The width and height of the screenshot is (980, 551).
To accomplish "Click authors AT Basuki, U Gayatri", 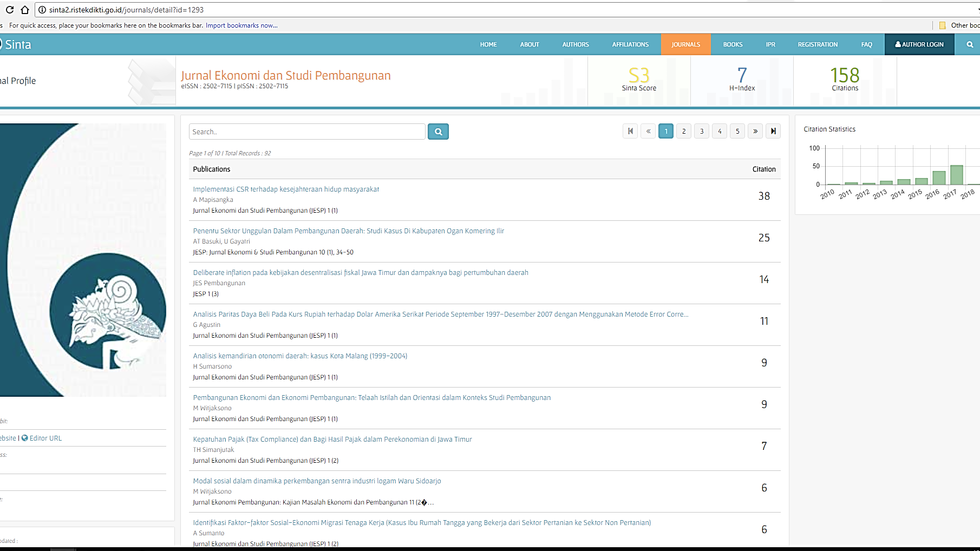I will [221, 241].
